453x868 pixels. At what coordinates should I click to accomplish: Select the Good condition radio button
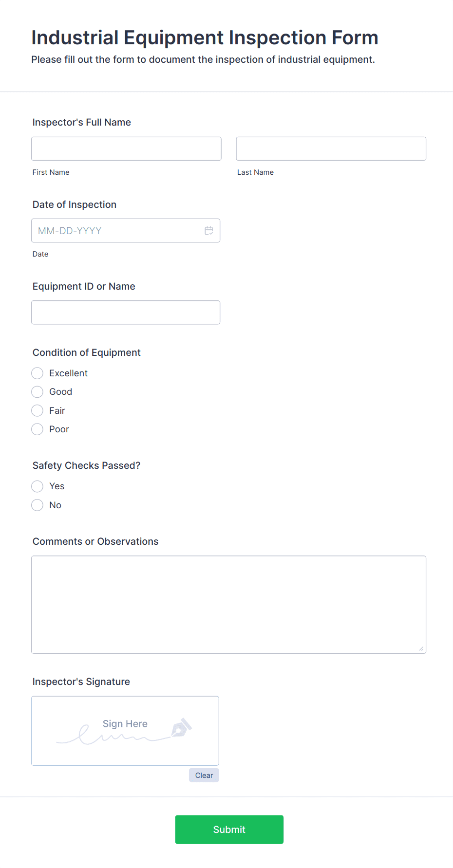[x=37, y=391]
